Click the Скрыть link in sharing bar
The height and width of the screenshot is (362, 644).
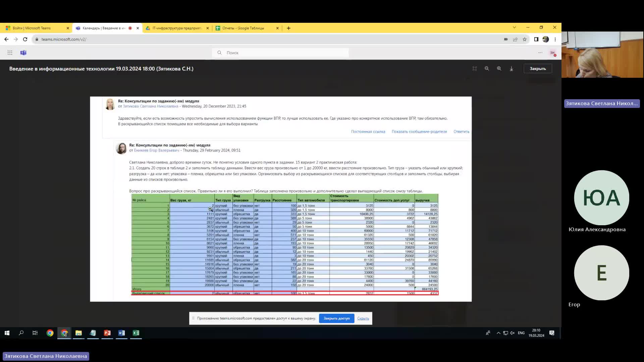coord(363,318)
